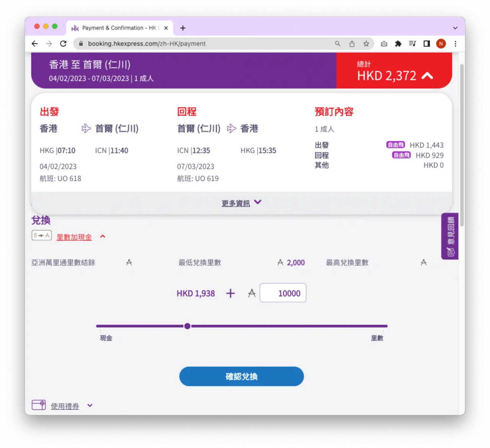The image size is (490, 448).
Task: Click the 預訂內容 heading
Action: pyautogui.click(x=334, y=112)
